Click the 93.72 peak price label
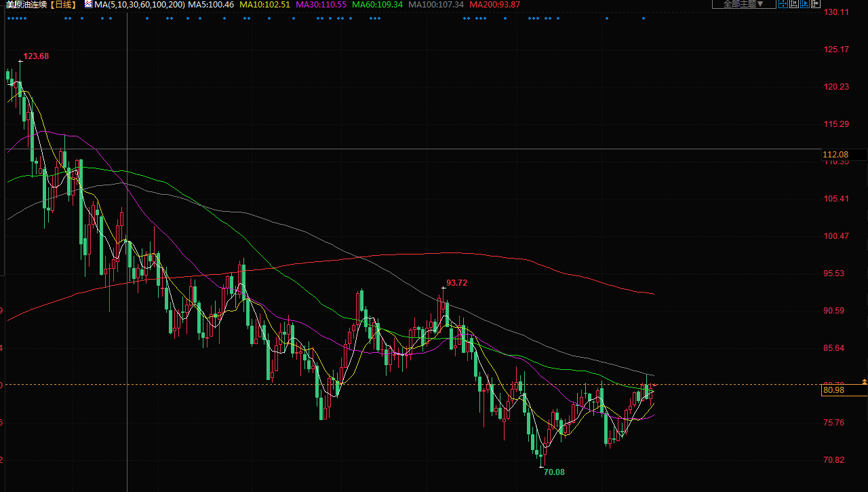The height and width of the screenshot is (492, 868). (456, 283)
